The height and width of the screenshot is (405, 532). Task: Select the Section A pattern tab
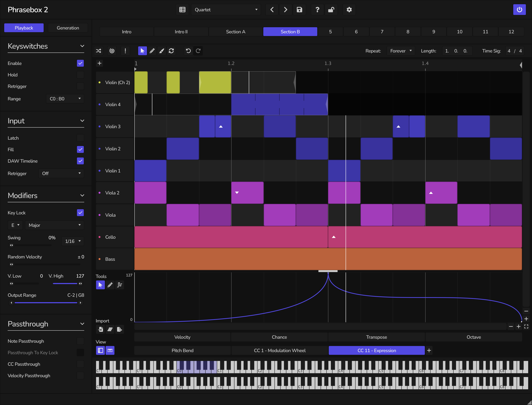(x=236, y=32)
